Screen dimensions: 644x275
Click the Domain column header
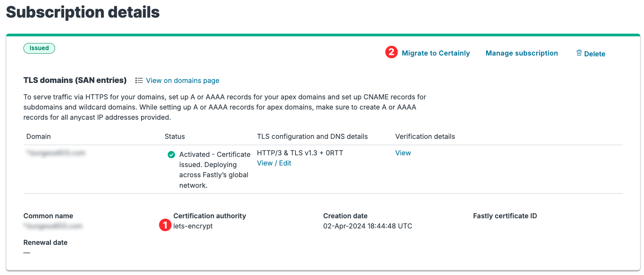coord(38,136)
